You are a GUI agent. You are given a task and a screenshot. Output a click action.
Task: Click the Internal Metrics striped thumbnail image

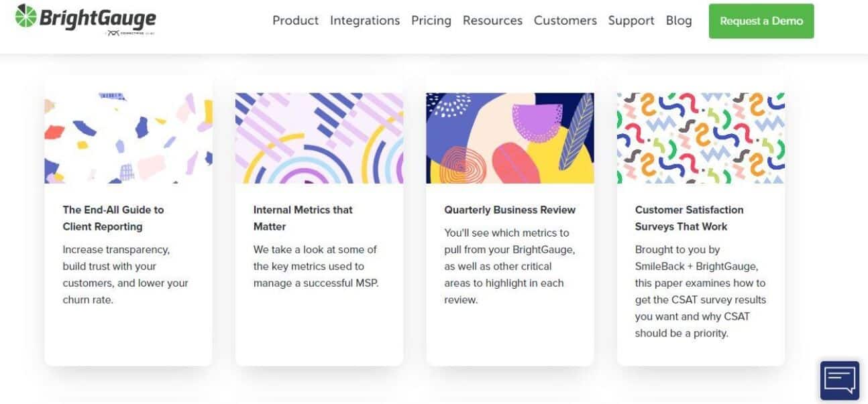319,138
